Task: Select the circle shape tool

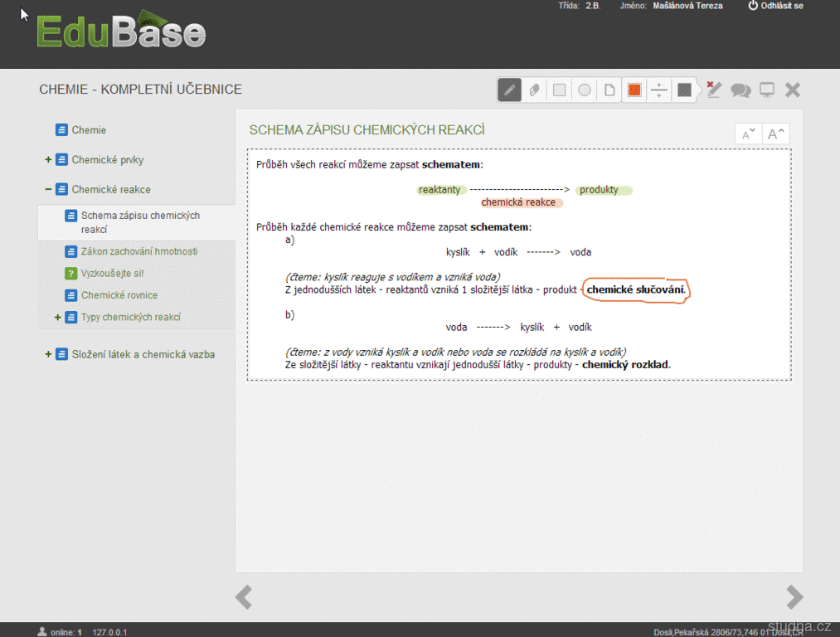Action: tap(585, 90)
